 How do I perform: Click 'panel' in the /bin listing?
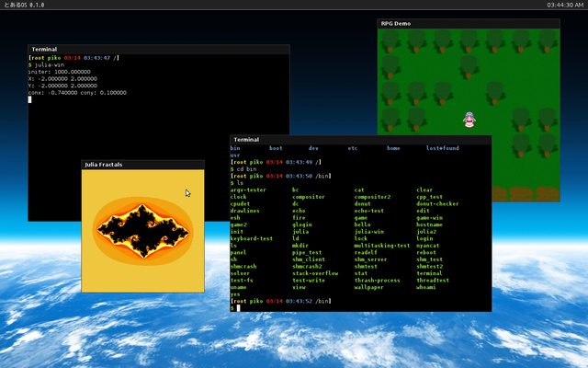coord(239,252)
